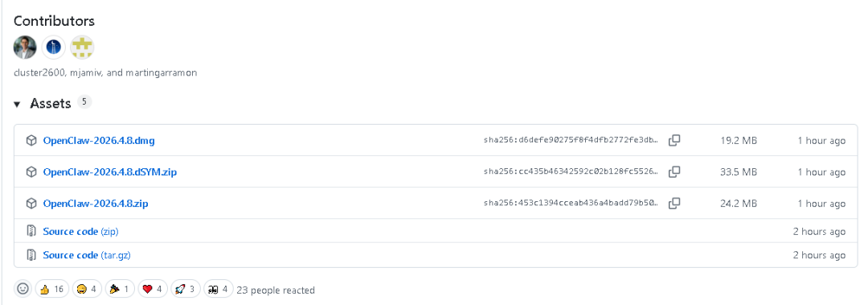Click the zip file icon beside Source code (zip)
Viewport: 868px width, 305px height.
tap(31, 231)
